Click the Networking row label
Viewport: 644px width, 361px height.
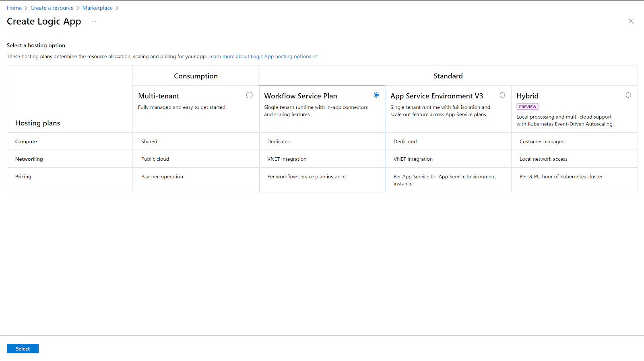pos(29,159)
